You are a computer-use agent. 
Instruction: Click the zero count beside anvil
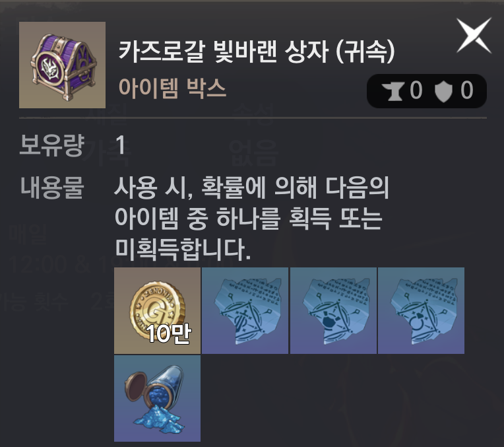click(x=416, y=90)
